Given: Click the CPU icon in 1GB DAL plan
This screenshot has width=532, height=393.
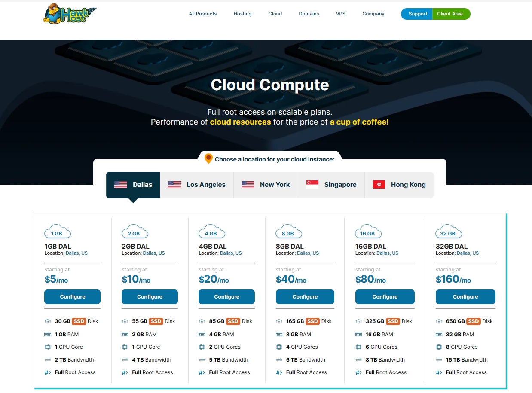Looking at the screenshot, I should point(48,347).
